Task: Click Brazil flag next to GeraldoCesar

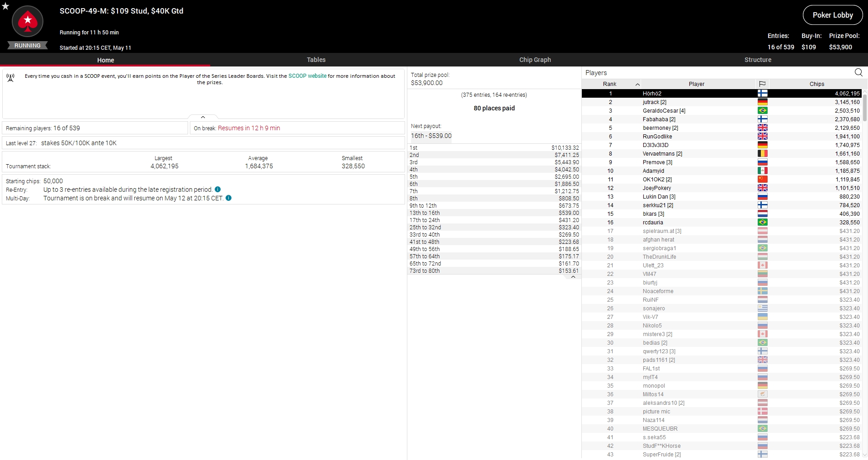Action: 763,111
